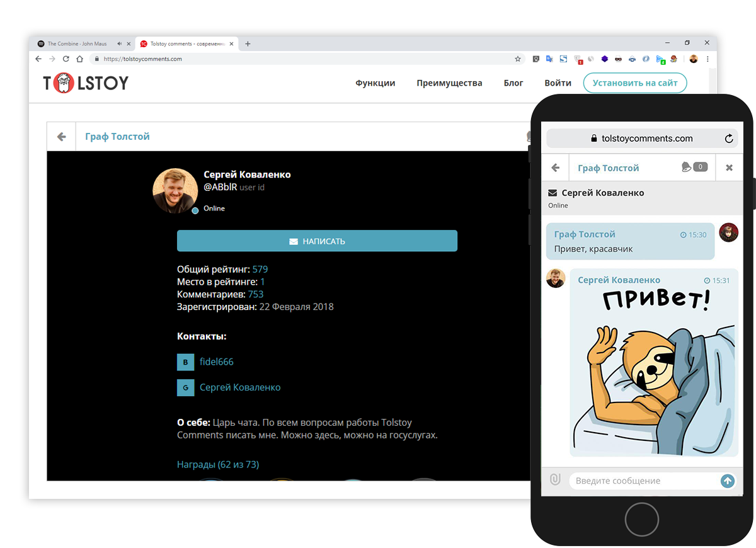Click the browser reload button

[x=66, y=59]
